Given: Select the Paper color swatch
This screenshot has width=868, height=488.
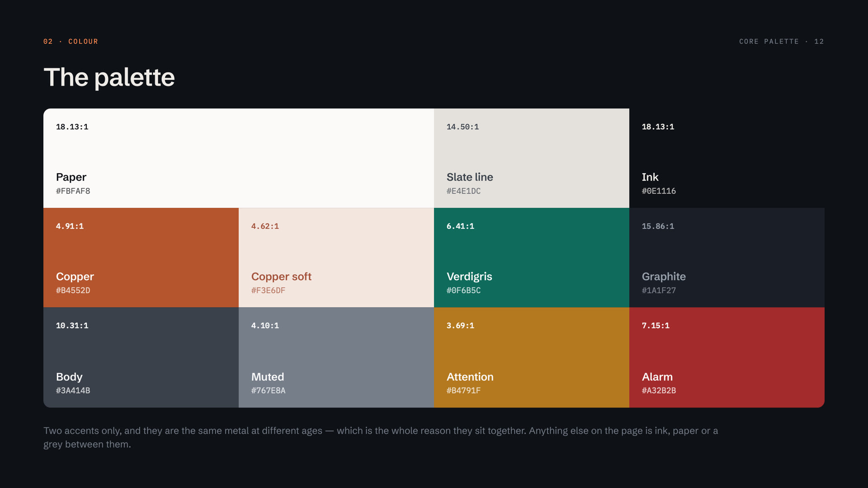Looking at the screenshot, I should [x=239, y=158].
